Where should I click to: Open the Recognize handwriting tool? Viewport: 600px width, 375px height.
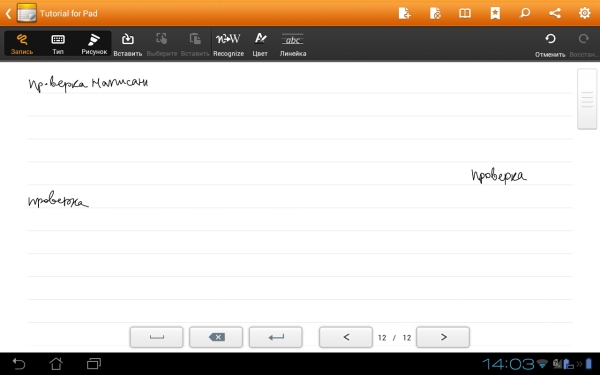(x=228, y=44)
